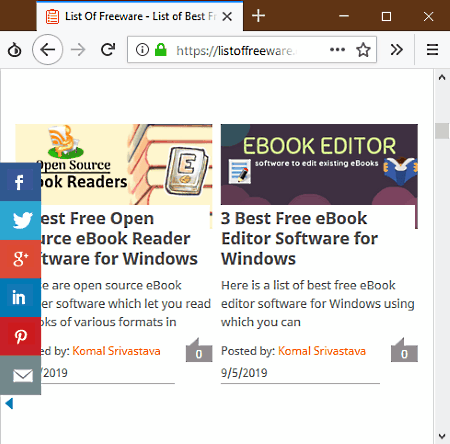This screenshot has width=450, height=444.
Task: Share on Twitter
Action: pos(20,220)
